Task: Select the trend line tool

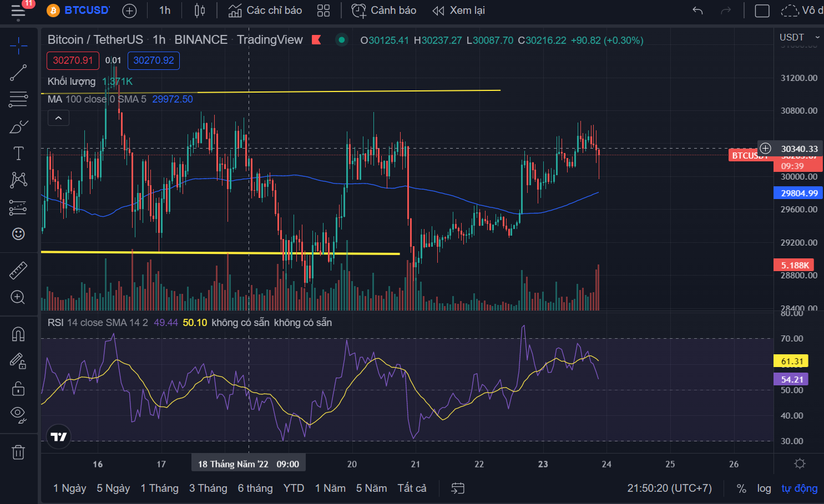Action: [x=18, y=73]
